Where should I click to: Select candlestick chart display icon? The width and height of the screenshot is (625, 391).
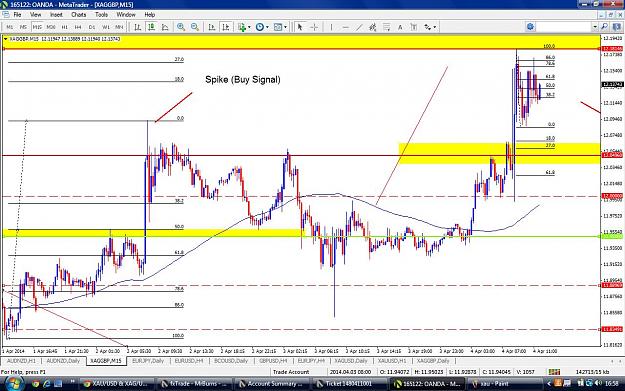(x=151, y=27)
